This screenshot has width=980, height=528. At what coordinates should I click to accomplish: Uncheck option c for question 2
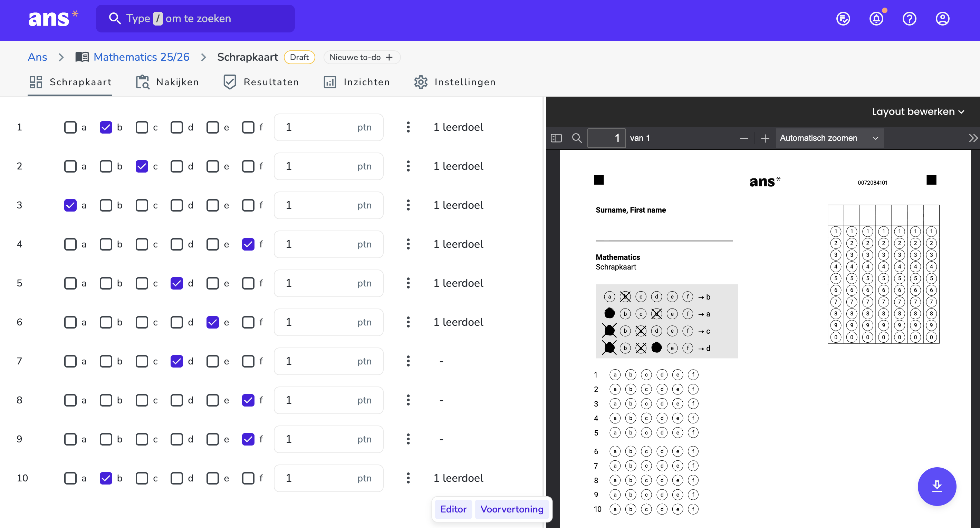(x=142, y=166)
